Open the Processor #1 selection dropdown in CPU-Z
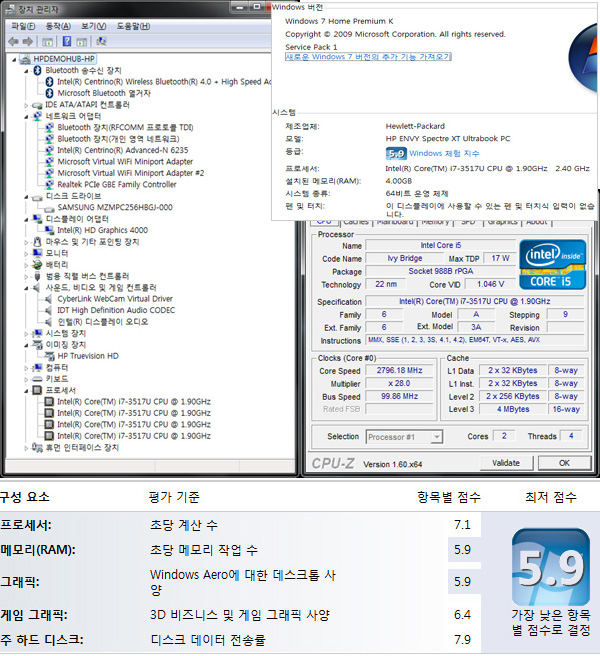The width and height of the screenshot is (600, 656). 436,437
